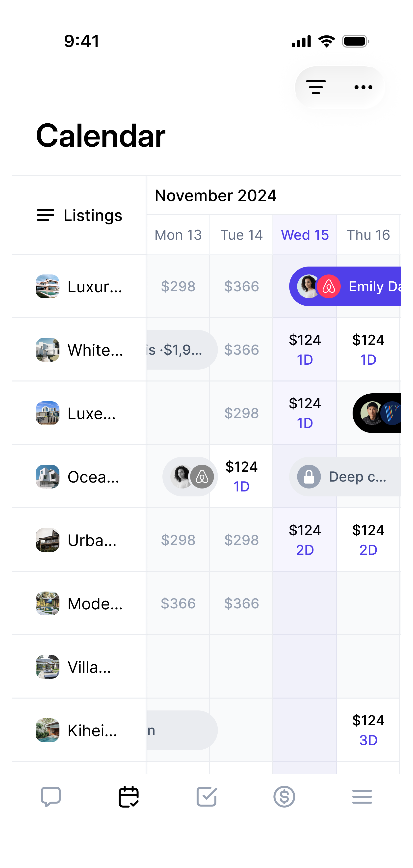
Task: Open the three-dot more options menu
Action: coord(363,87)
